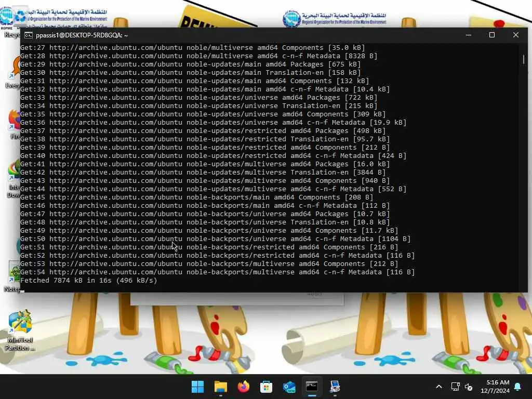Select the terminal icon in the taskbar
This screenshot has height=399, width=532.
(x=312, y=387)
